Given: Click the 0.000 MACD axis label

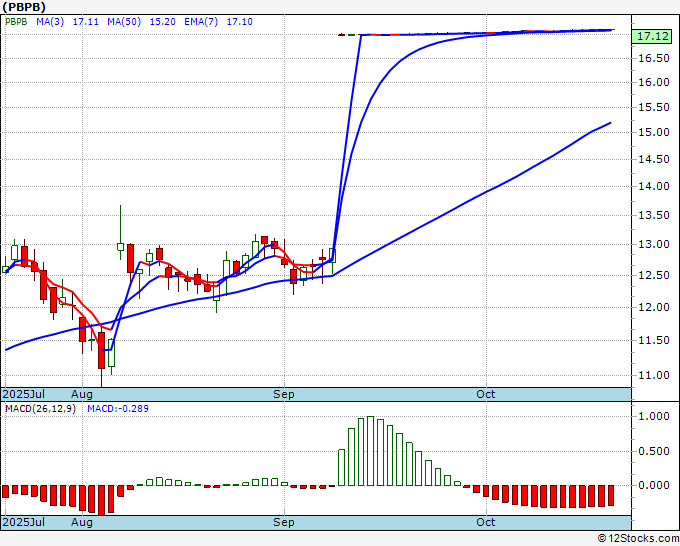Looking at the screenshot, I should 654,486.
